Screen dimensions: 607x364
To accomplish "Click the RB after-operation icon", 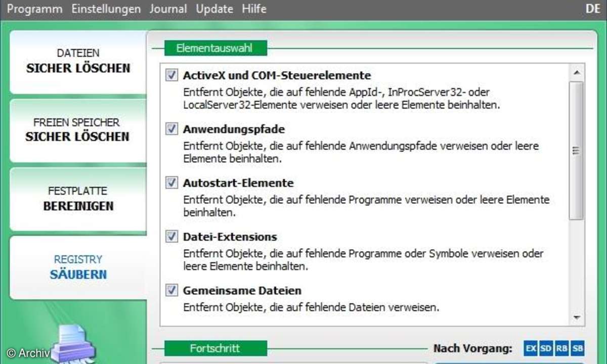I will coord(562,348).
